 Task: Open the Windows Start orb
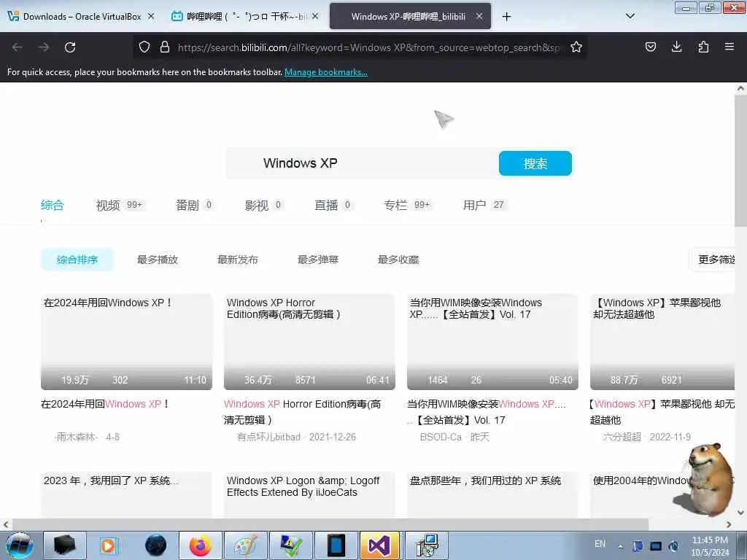[x=20, y=545]
